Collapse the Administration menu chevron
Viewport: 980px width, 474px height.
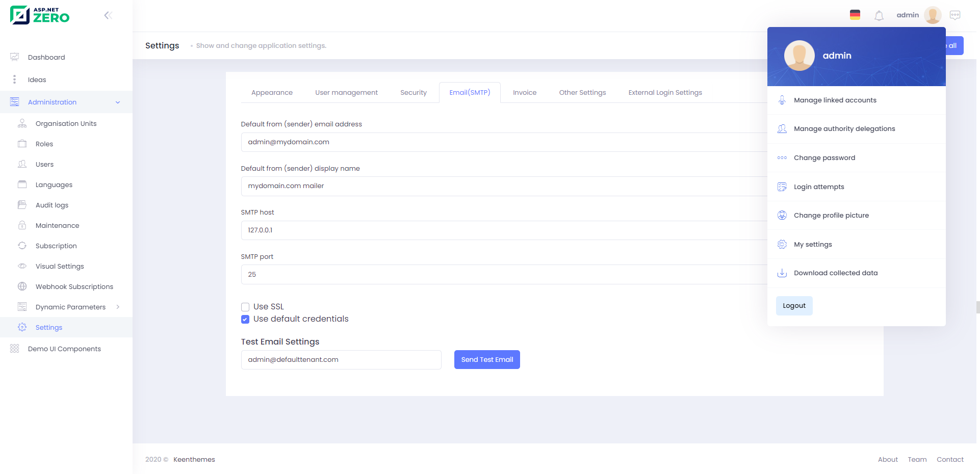[118, 102]
